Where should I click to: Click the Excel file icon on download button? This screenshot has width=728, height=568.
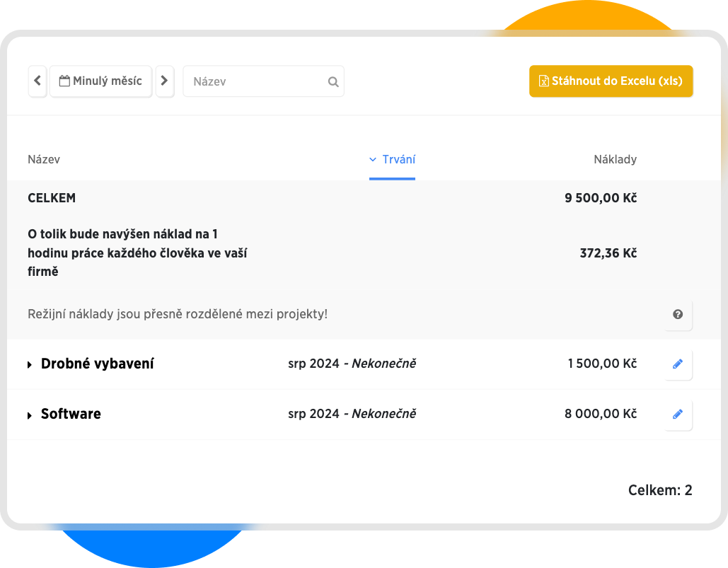pyautogui.click(x=543, y=81)
